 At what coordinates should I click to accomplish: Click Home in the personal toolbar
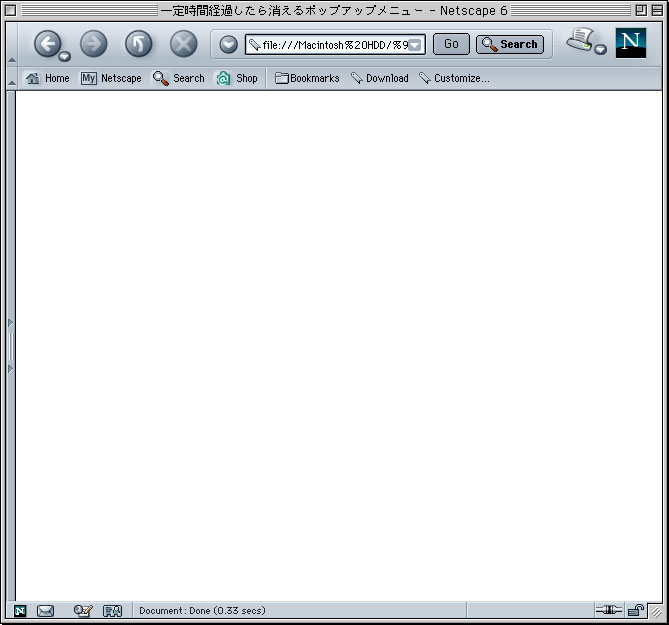pyautogui.click(x=47, y=78)
